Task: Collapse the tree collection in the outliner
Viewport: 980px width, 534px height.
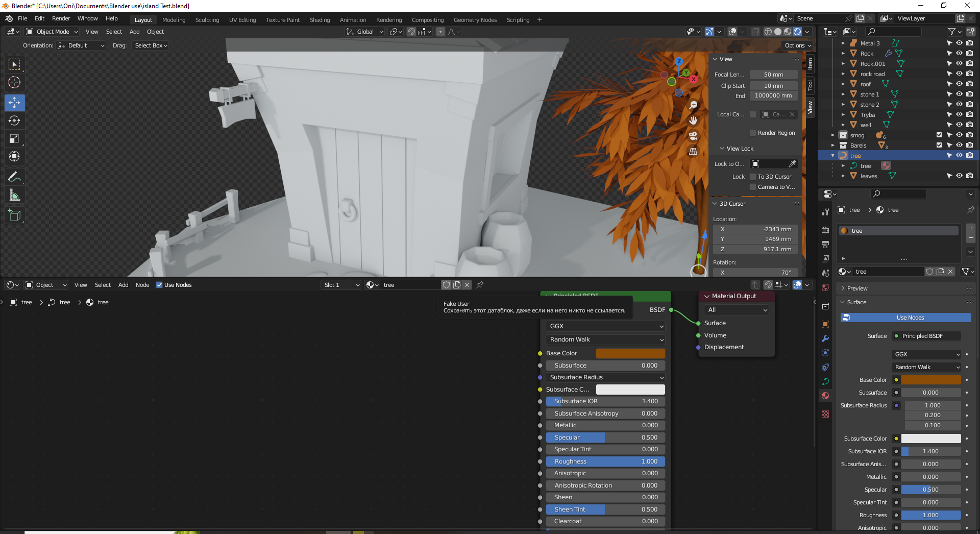Action: (833, 155)
